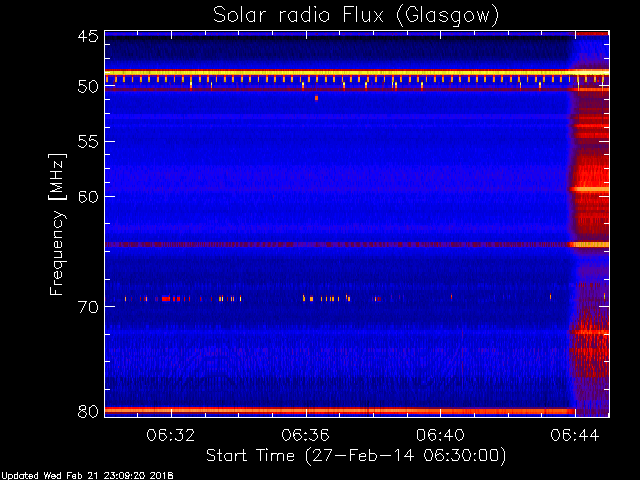Select the 50 frequency axis label
The width and height of the screenshot is (640, 480).
(x=88, y=87)
